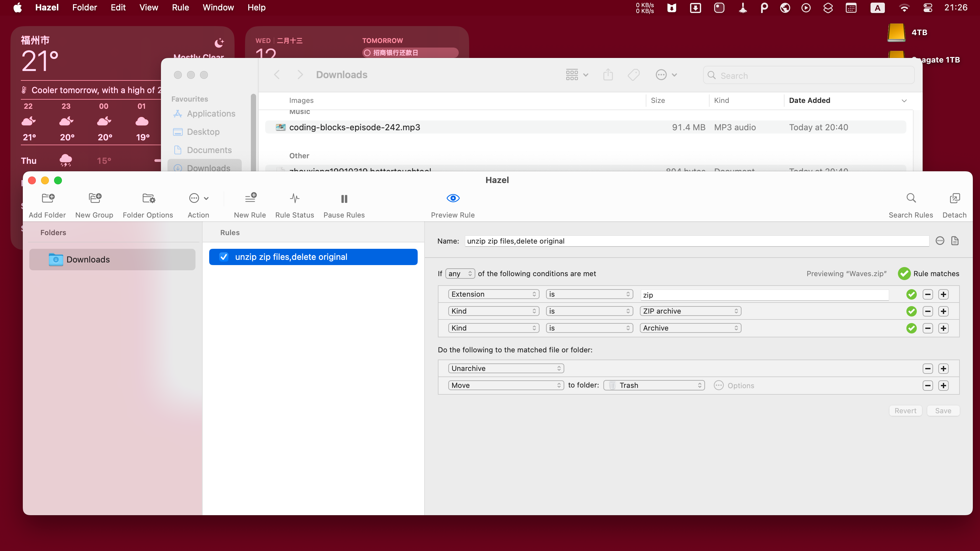Open the any/all conditions dropdown
Image resolution: width=980 pixels, height=551 pixels.
click(460, 274)
